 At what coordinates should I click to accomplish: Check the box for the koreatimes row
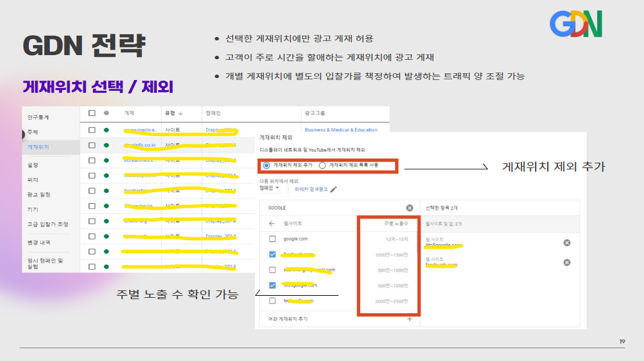pos(92,161)
